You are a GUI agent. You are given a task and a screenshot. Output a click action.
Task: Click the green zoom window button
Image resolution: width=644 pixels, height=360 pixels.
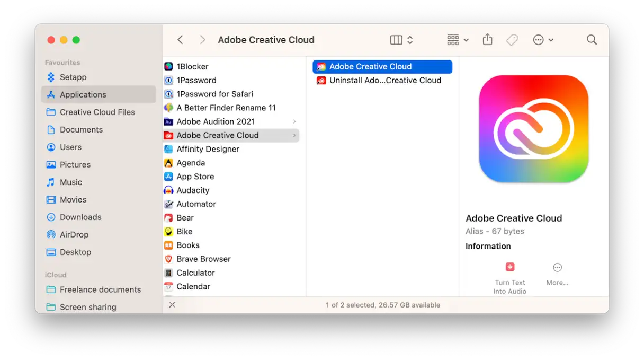[76, 40]
